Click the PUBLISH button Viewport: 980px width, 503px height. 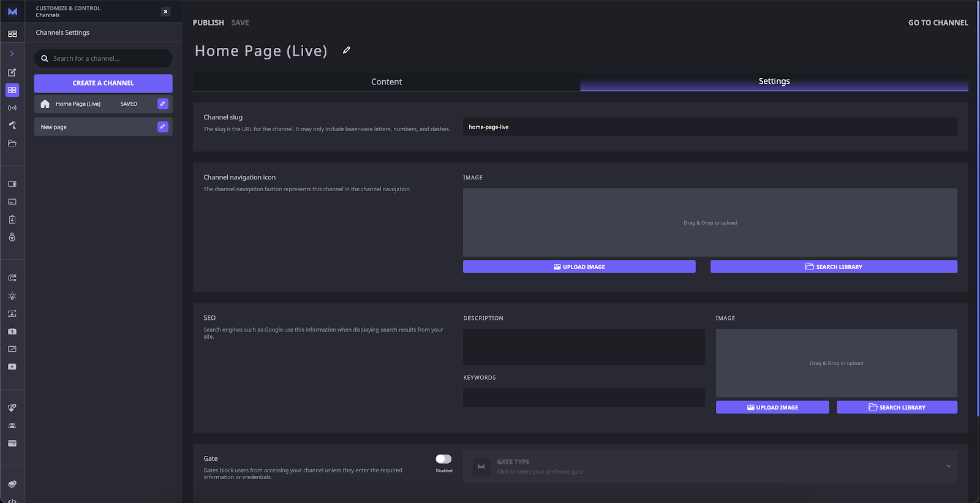[208, 23]
